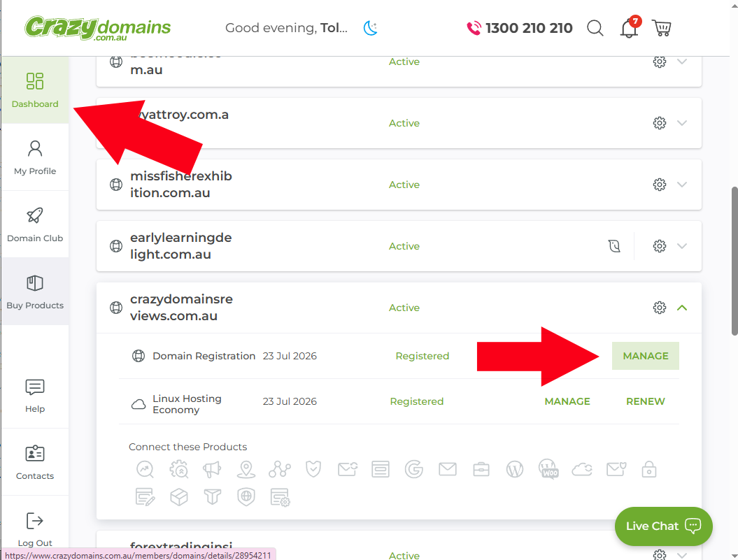Select the padlock SSL icon in products row
The height and width of the screenshot is (560, 738).
(x=649, y=469)
